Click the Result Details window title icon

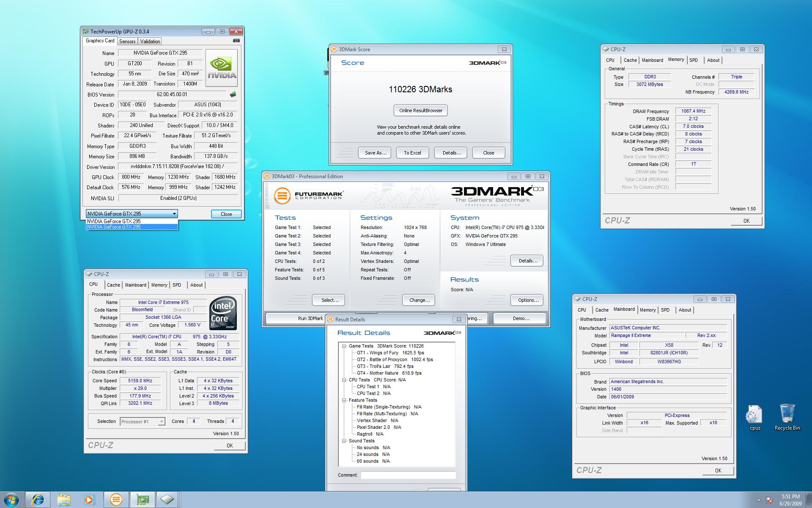pos(330,319)
